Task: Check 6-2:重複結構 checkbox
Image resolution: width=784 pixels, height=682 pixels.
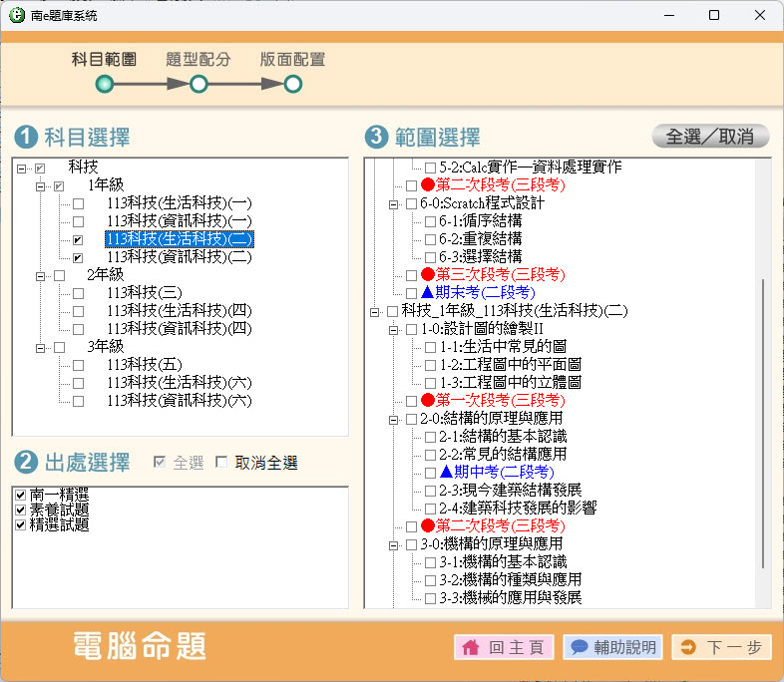Action: 430,239
